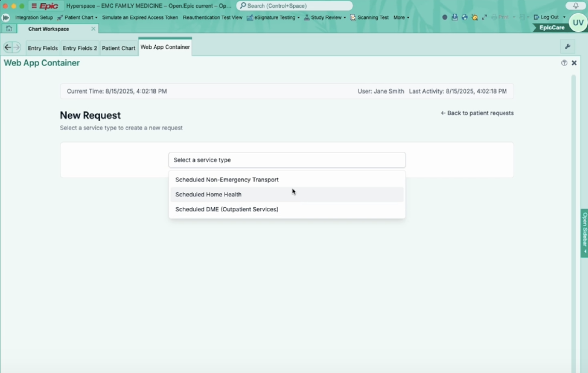Click the home icon beside Chart Workspace tab
Image resolution: width=588 pixels, height=373 pixels.
[9, 28]
